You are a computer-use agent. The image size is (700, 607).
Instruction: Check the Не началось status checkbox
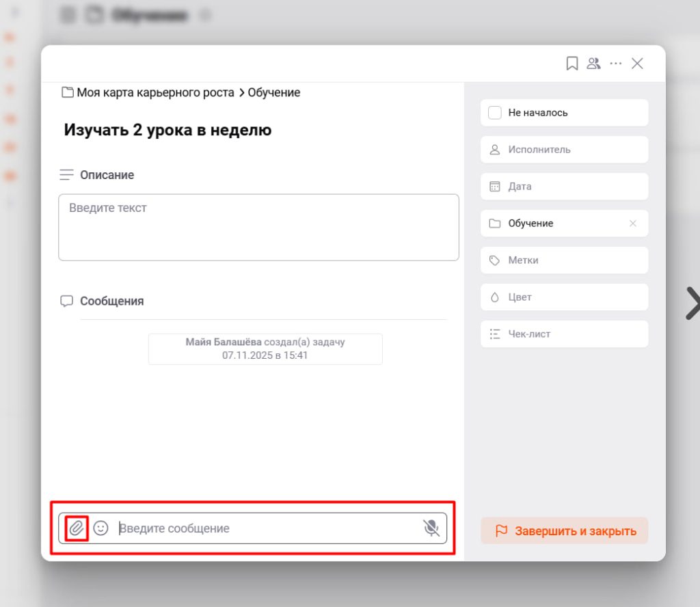click(495, 113)
